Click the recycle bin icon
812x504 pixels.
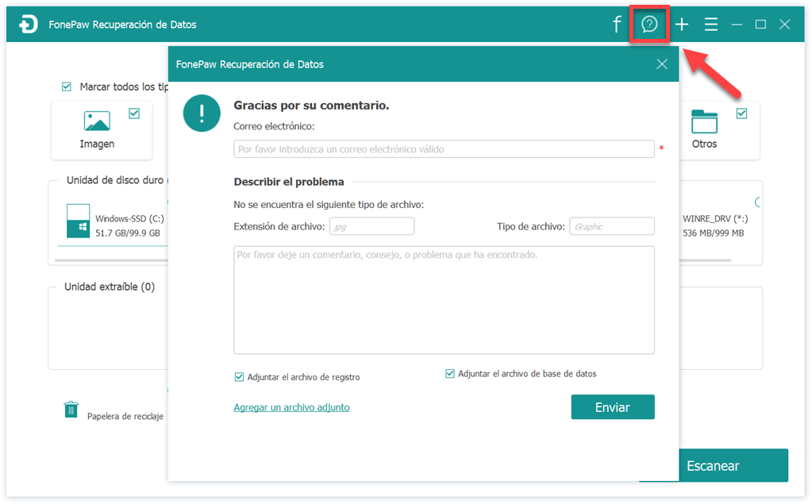tap(71, 410)
